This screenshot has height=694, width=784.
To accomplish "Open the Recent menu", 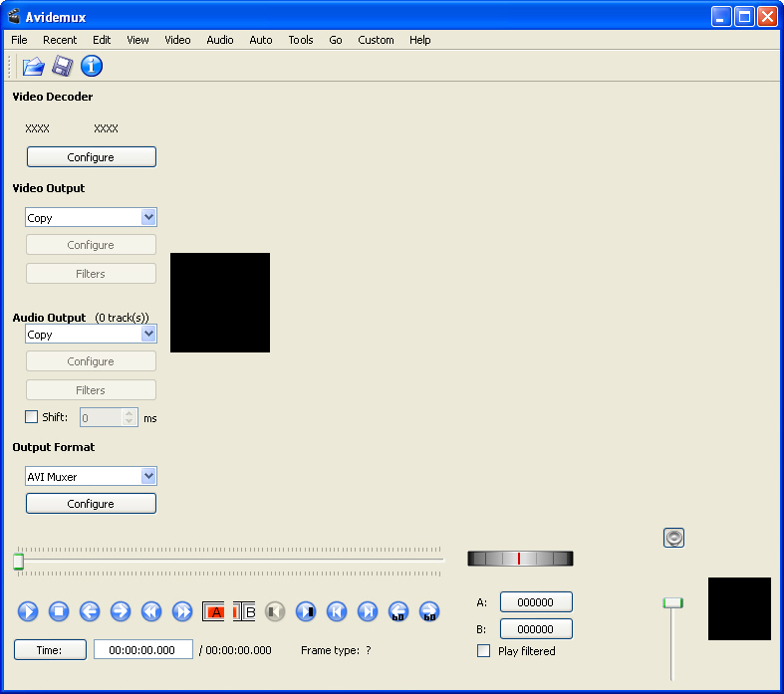I will 60,40.
